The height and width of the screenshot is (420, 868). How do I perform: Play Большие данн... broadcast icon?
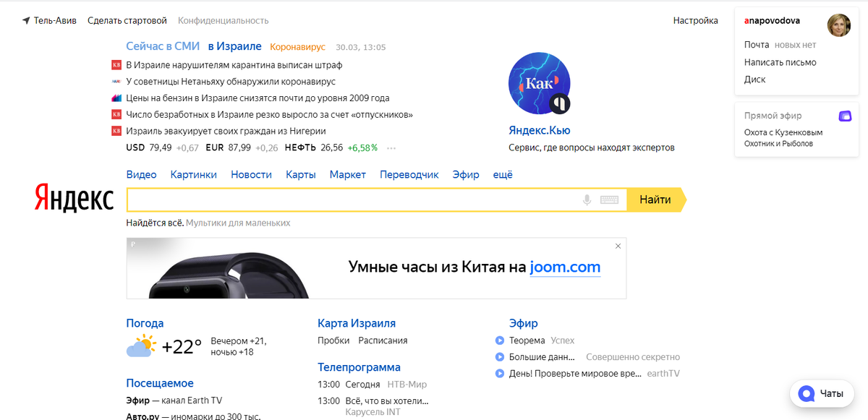pyautogui.click(x=499, y=357)
